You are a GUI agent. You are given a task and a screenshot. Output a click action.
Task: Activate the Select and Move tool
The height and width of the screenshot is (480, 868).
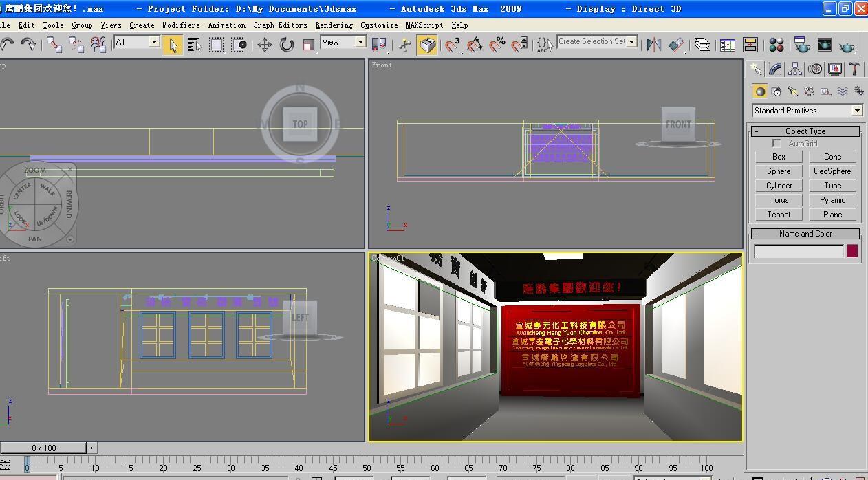pyautogui.click(x=265, y=45)
